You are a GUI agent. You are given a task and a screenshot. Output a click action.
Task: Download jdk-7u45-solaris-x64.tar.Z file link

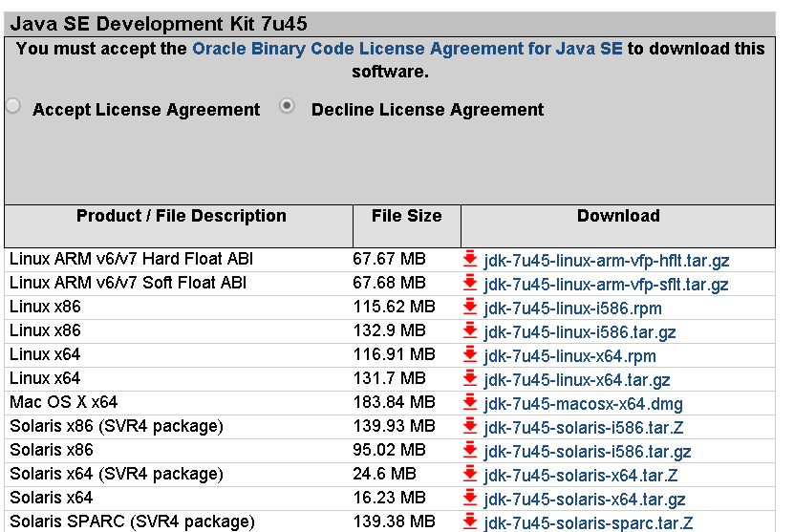(580, 476)
